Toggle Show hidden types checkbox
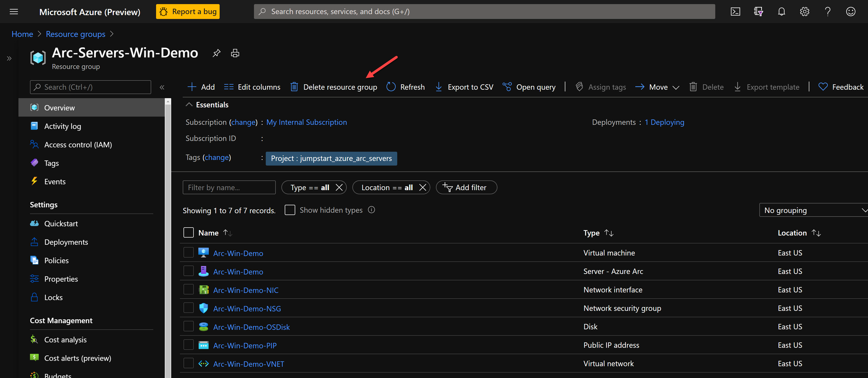Image resolution: width=868 pixels, height=378 pixels. (x=290, y=210)
